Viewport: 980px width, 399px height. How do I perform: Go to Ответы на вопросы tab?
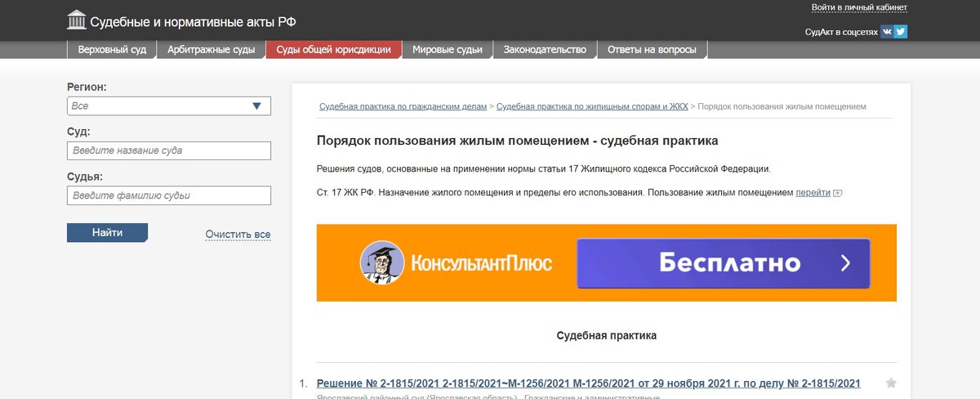(652, 50)
